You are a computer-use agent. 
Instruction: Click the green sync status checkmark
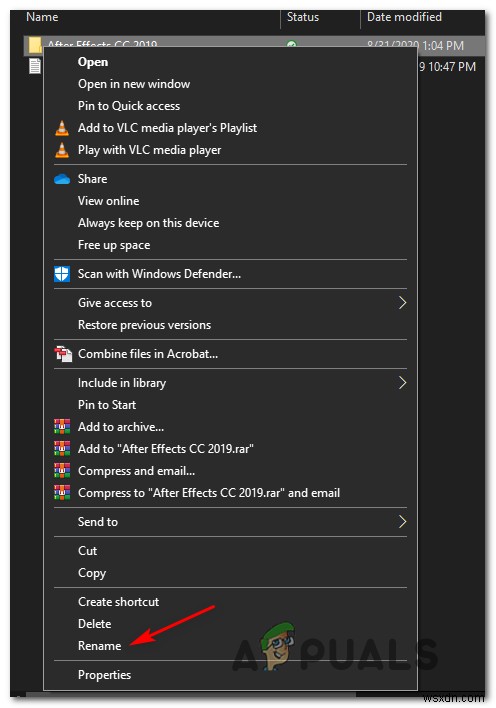[292, 44]
